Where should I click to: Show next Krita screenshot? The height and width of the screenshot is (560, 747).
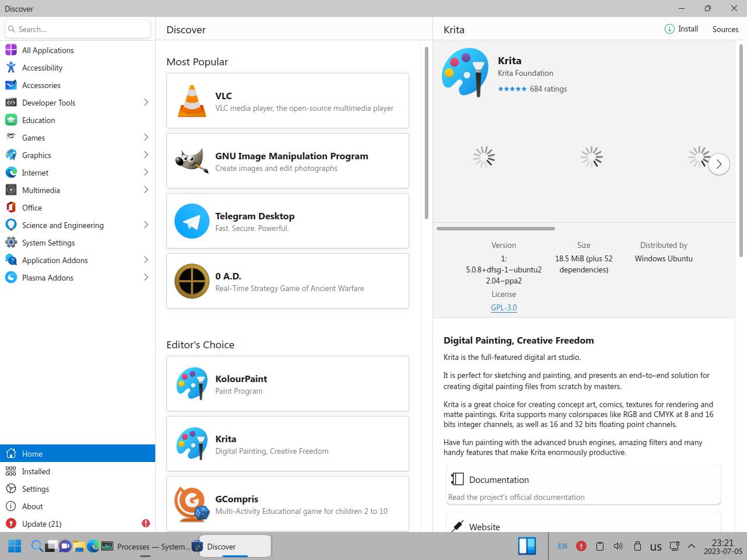click(719, 164)
